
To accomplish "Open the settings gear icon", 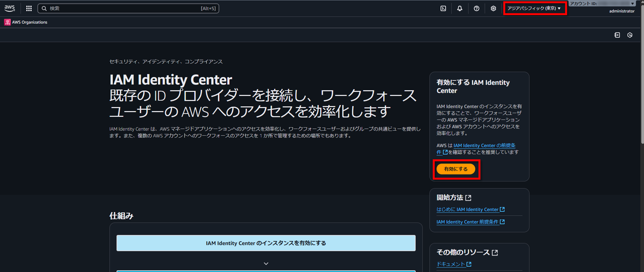I will click(493, 8).
